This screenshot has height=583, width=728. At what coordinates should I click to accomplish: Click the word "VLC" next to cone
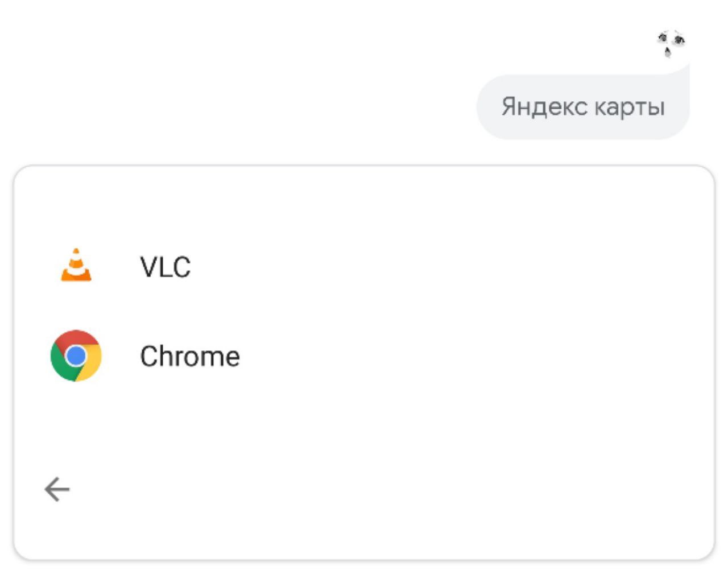point(166,267)
